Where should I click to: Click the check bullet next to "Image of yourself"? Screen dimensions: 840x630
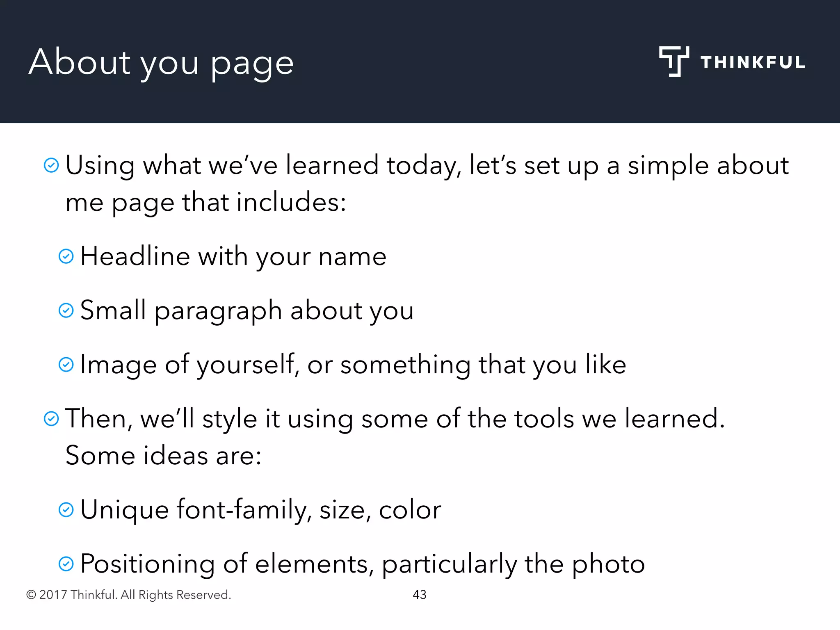point(66,364)
